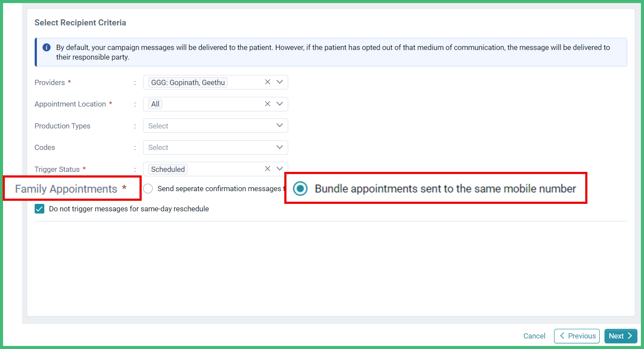The height and width of the screenshot is (349, 644).
Task: Click the Cancel link
Action: tap(534, 336)
